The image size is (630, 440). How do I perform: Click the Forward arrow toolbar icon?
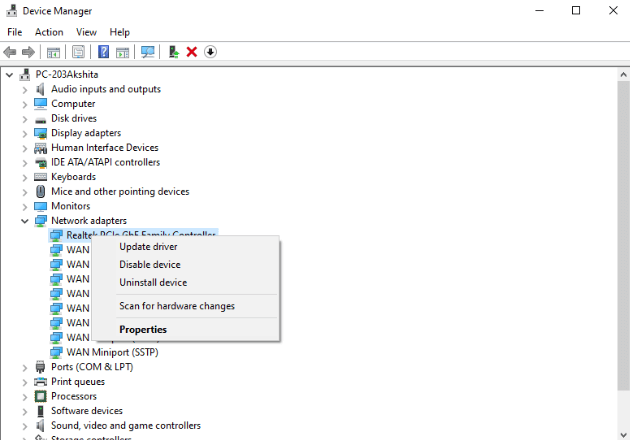[x=28, y=52]
